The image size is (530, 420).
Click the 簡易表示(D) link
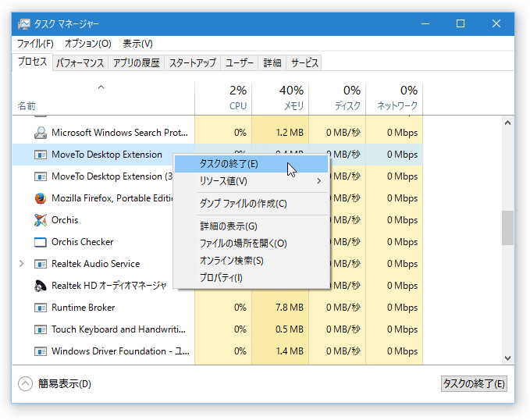click(65, 384)
